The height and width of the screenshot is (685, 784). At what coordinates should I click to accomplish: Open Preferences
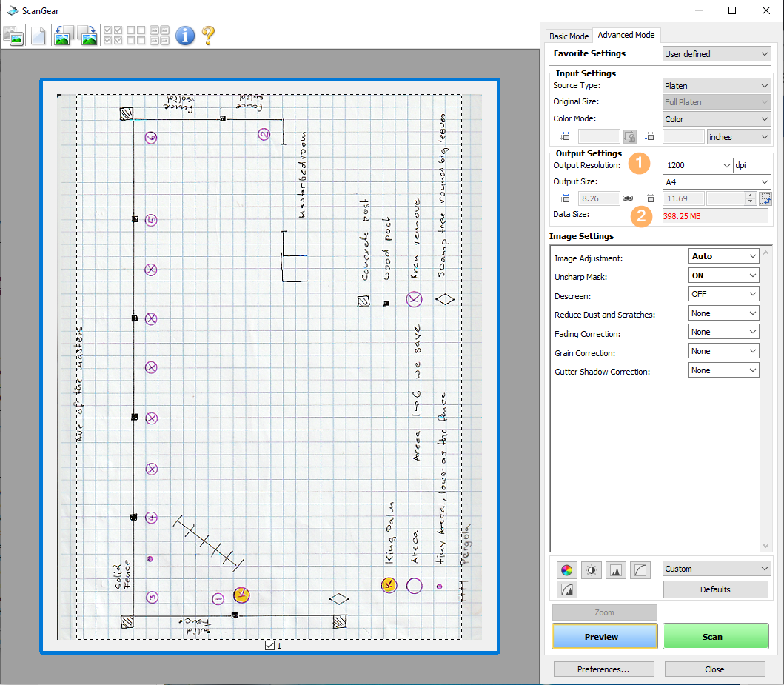(603, 669)
